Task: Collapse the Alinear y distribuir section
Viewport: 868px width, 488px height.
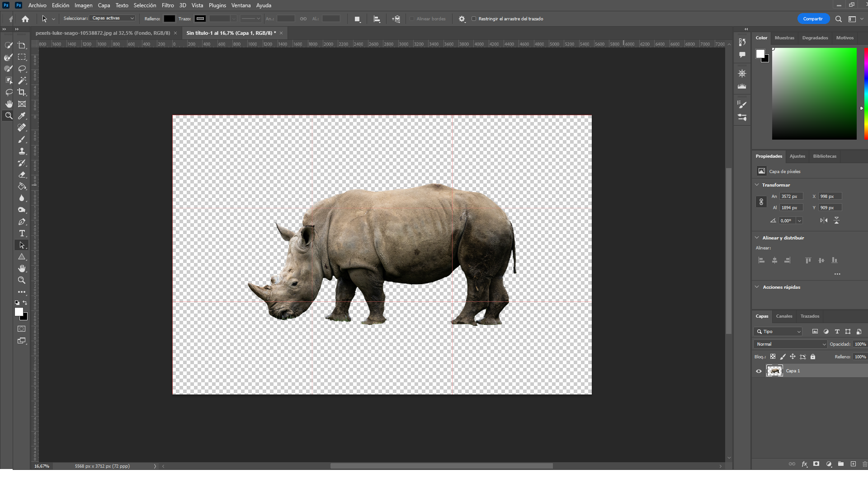Action: [757, 238]
